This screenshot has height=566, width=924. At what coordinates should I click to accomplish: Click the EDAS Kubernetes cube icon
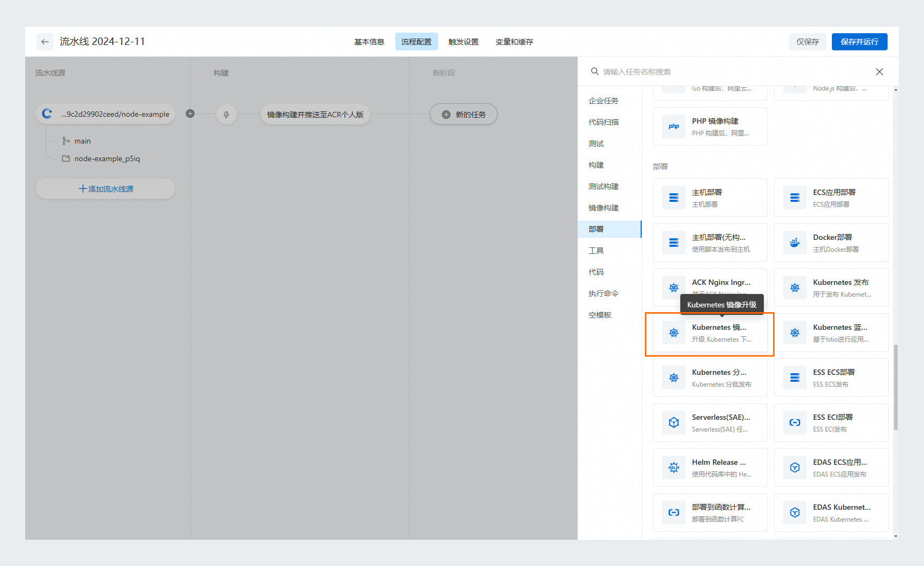795,512
